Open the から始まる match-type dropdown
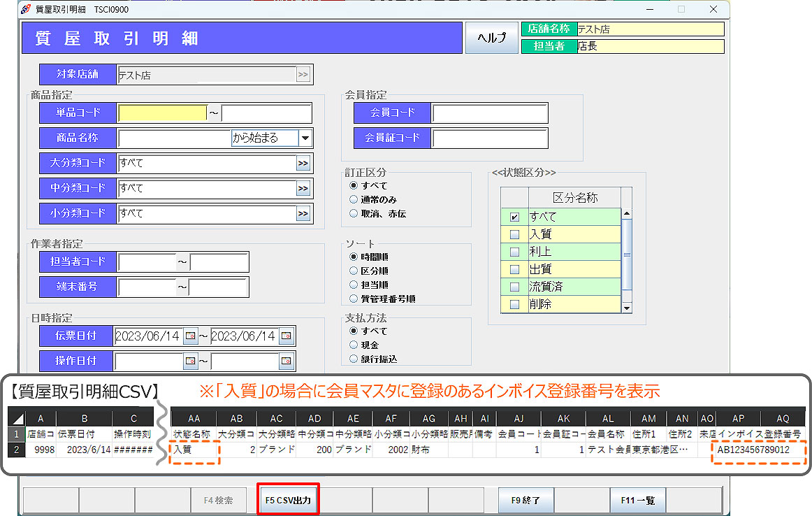Image resolution: width=812 pixels, height=516 pixels. (305, 138)
